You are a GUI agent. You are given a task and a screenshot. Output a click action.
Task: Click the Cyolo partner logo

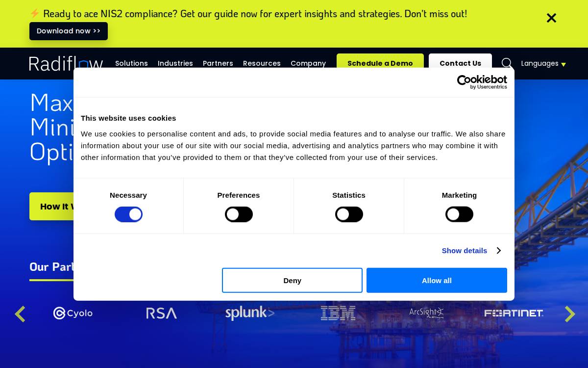(73, 313)
